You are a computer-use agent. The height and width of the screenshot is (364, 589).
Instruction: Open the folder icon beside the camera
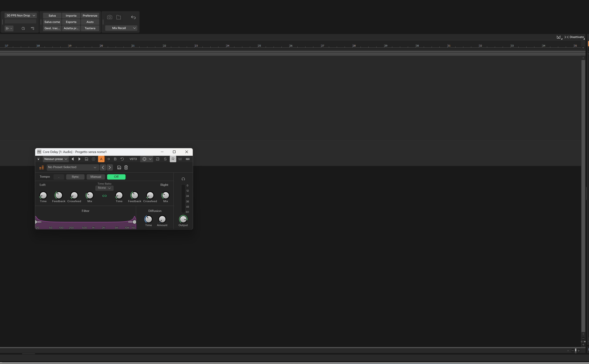(x=119, y=17)
